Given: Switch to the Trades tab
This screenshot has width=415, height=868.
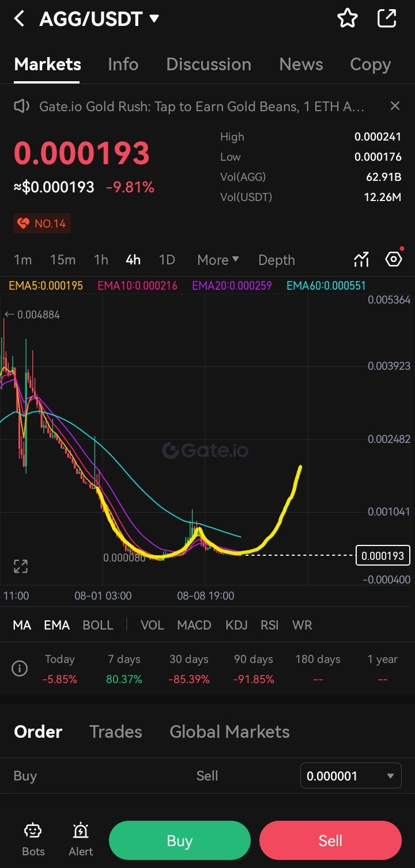Looking at the screenshot, I should [x=116, y=731].
